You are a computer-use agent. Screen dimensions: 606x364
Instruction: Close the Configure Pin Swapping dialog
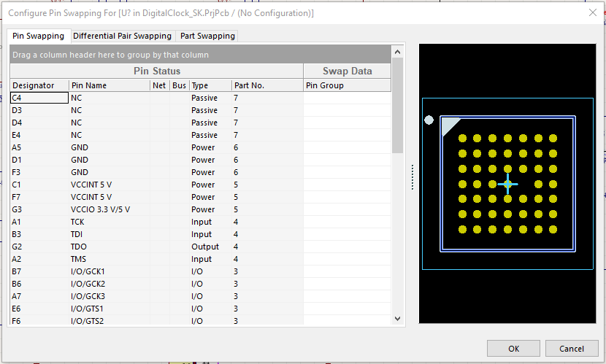click(x=592, y=13)
